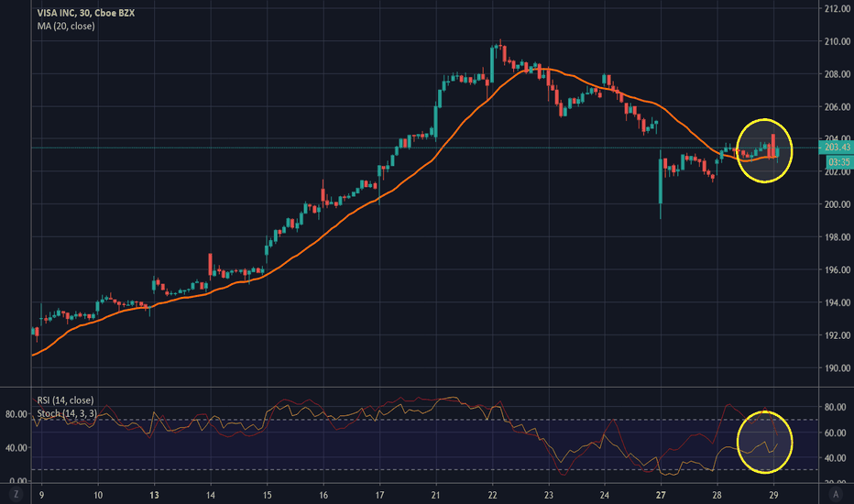Click the 206.00 price axis label
854x504 pixels.
[838, 107]
